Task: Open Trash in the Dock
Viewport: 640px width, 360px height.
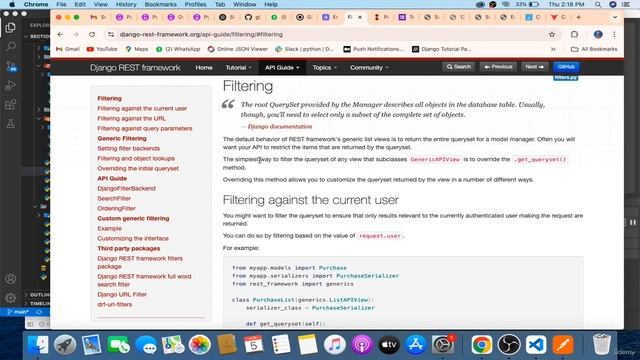Action: tap(602, 345)
